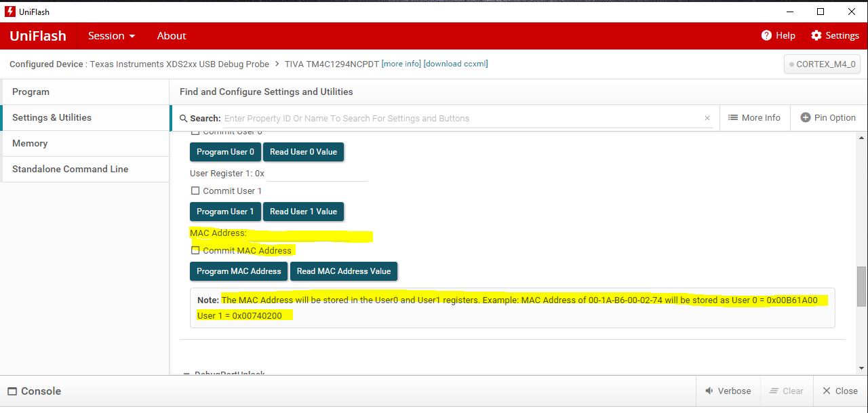Open Settings via the gear icon
Image resolution: width=868 pixels, height=413 pixels.
click(816, 35)
